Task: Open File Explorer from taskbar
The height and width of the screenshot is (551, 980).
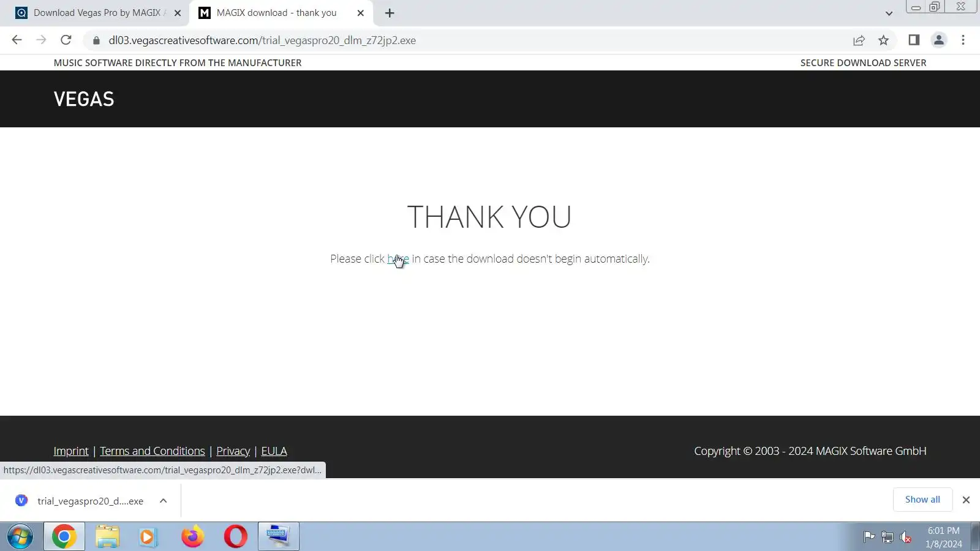Action: [107, 537]
